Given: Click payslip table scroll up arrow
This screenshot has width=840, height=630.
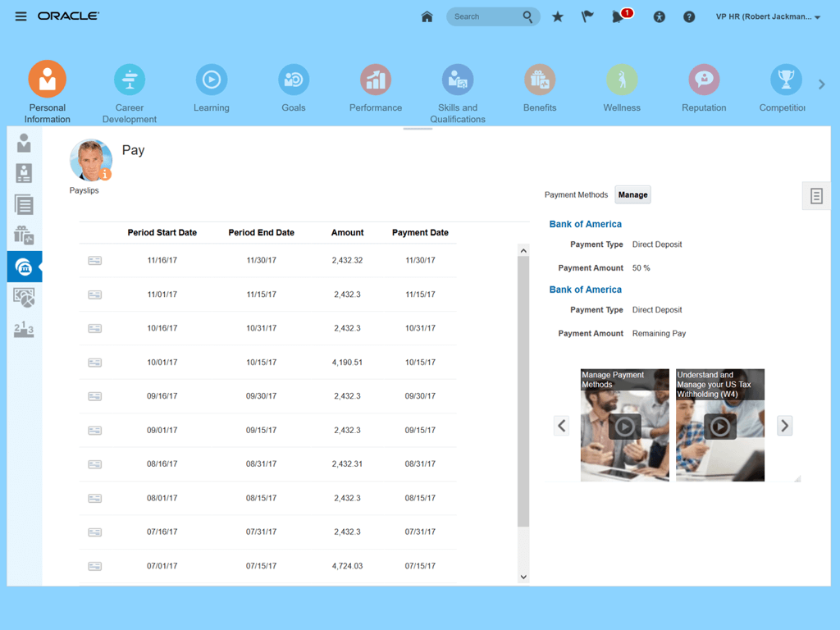Looking at the screenshot, I should (x=523, y=251).
